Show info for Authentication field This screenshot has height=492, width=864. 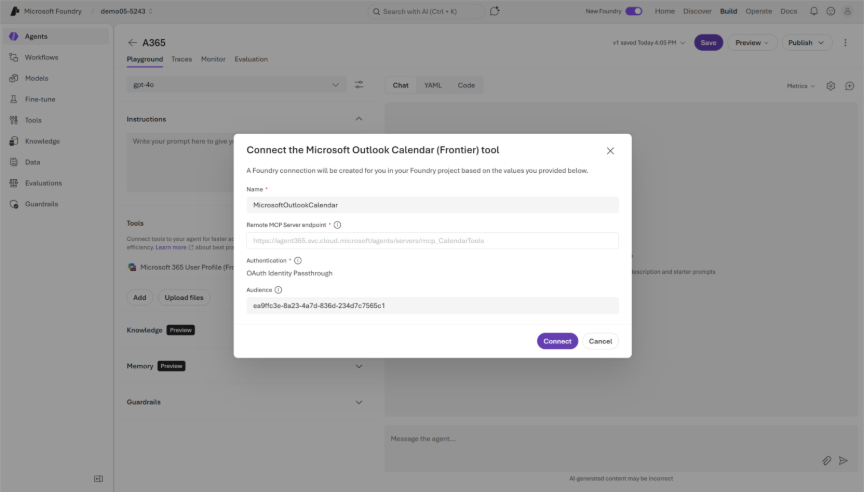coord(298,261)
